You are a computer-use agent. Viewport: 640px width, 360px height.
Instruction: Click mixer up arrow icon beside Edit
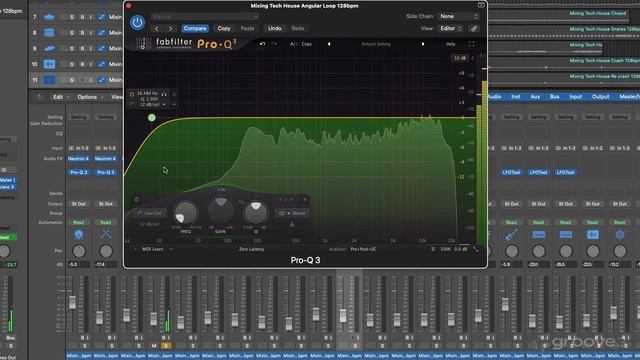point(40,97)
